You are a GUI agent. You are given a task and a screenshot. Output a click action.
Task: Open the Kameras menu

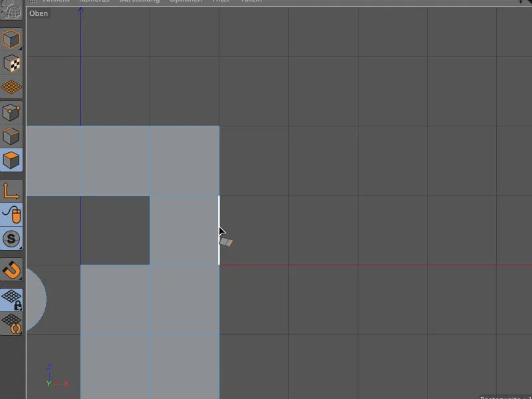[93, 2]
